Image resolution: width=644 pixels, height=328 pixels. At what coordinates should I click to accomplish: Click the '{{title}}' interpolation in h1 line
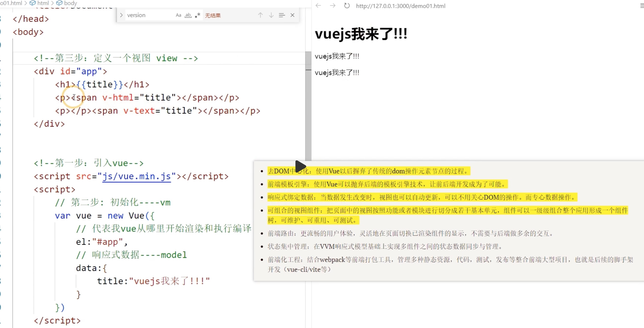pyautogui.click(x=99, y=84)
